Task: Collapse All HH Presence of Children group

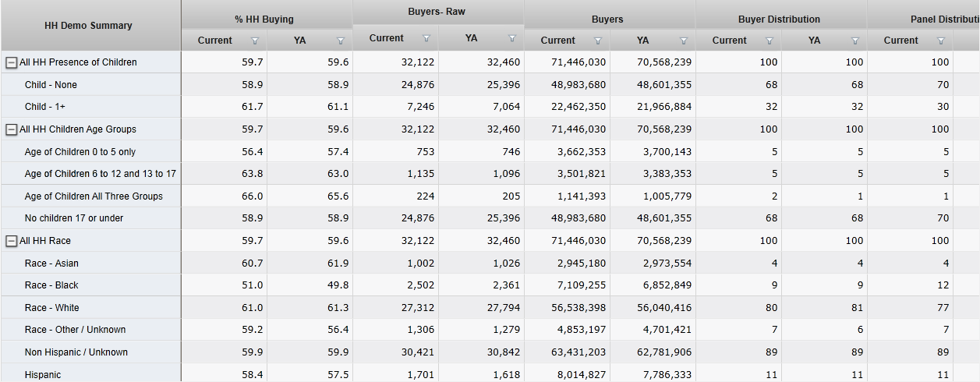Action: (12, 62)
